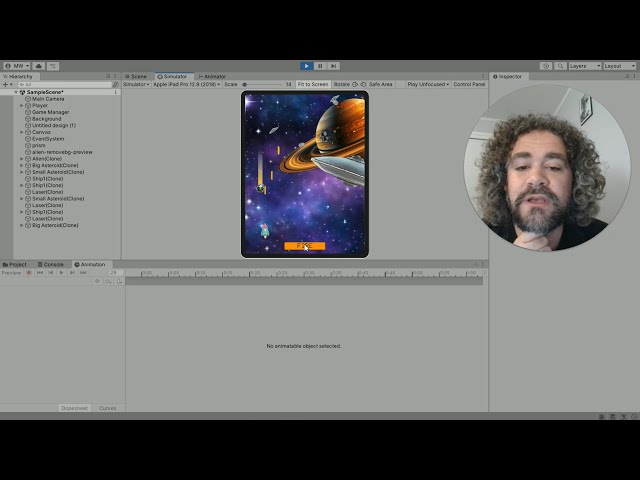The width and height of the screenshot is (640, 480).
Task: Switch to the Console tab
Action: [51, 264]
